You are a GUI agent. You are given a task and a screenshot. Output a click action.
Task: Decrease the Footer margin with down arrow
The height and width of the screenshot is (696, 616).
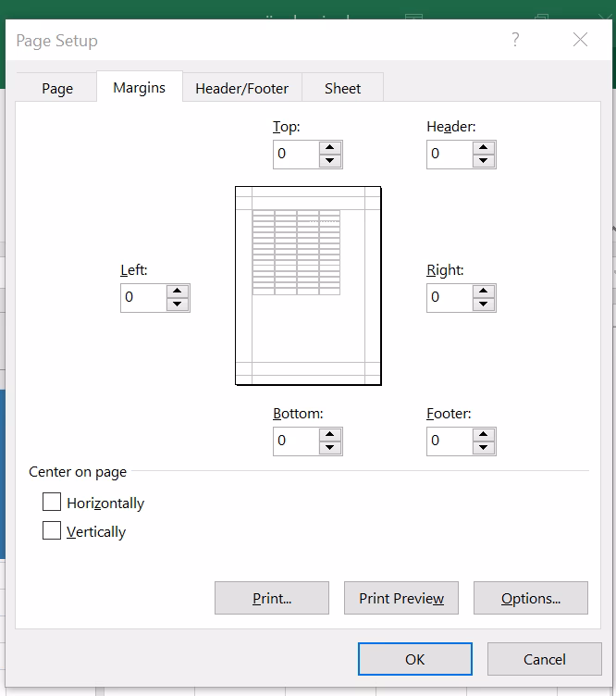(484, 447)
